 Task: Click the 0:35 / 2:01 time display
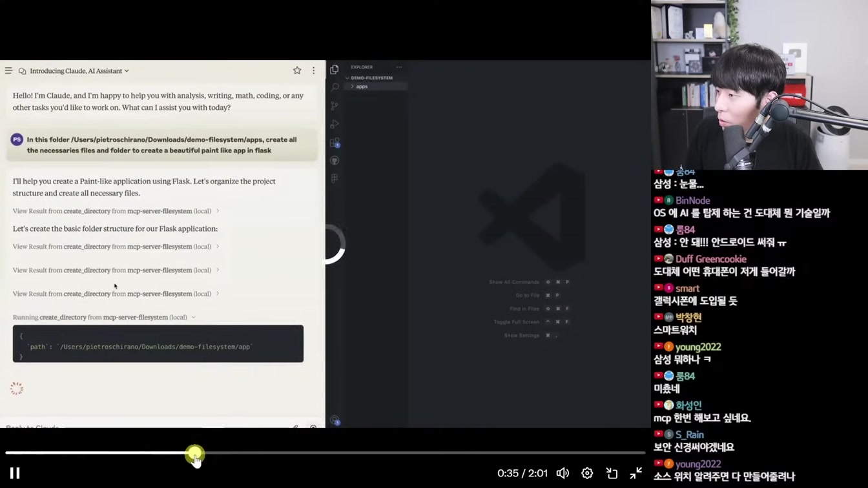point(522,473)
